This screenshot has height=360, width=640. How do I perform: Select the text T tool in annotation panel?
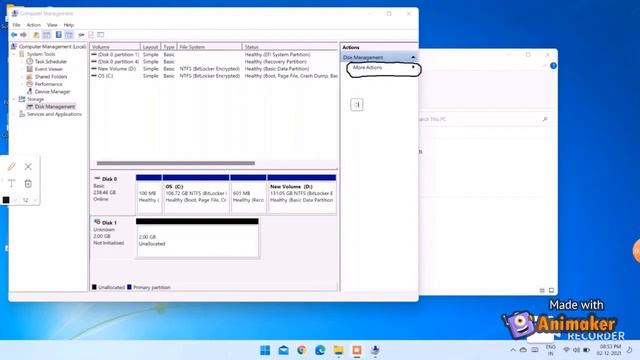(11, 184)
